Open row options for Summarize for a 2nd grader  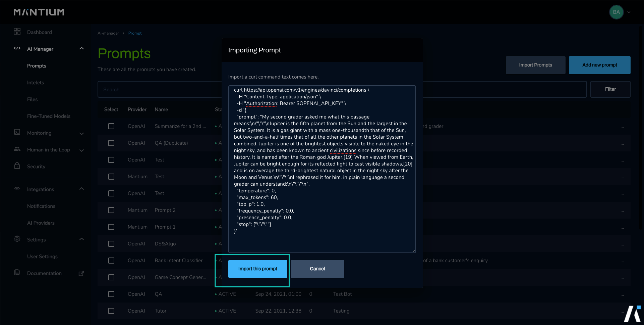point(622,127)
